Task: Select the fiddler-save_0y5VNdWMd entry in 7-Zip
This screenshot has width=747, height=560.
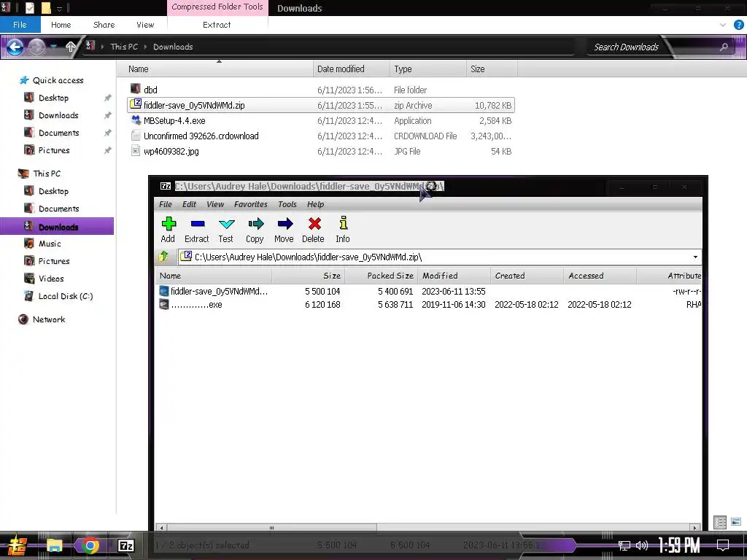Action: (x=214, y=291)
